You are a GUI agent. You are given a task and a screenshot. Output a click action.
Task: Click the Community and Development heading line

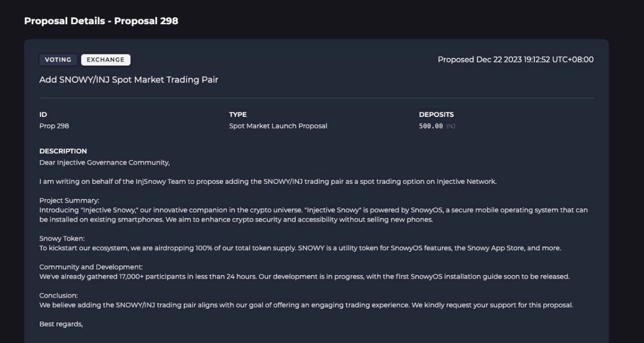coord(91,267)
